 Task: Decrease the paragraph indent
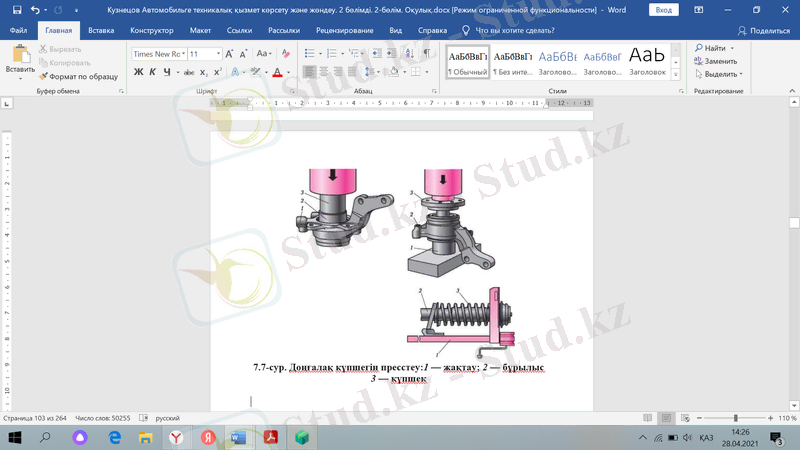pyautogui.click(x=377, y=54)
